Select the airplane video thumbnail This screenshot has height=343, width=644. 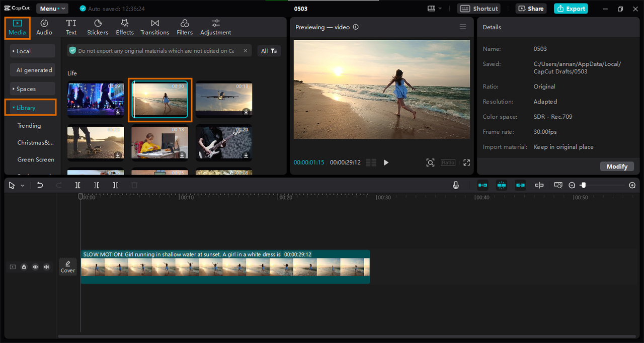pyautogui.click(x=224, y=99)
